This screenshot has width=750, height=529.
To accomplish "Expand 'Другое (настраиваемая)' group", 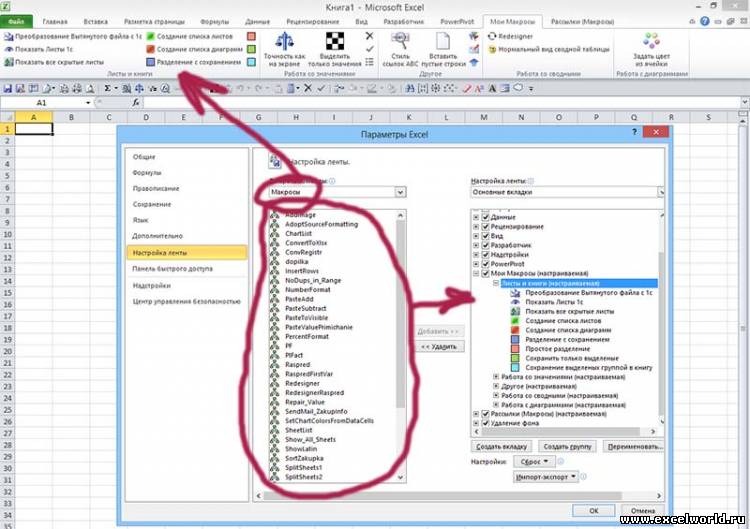I will 496,386.
